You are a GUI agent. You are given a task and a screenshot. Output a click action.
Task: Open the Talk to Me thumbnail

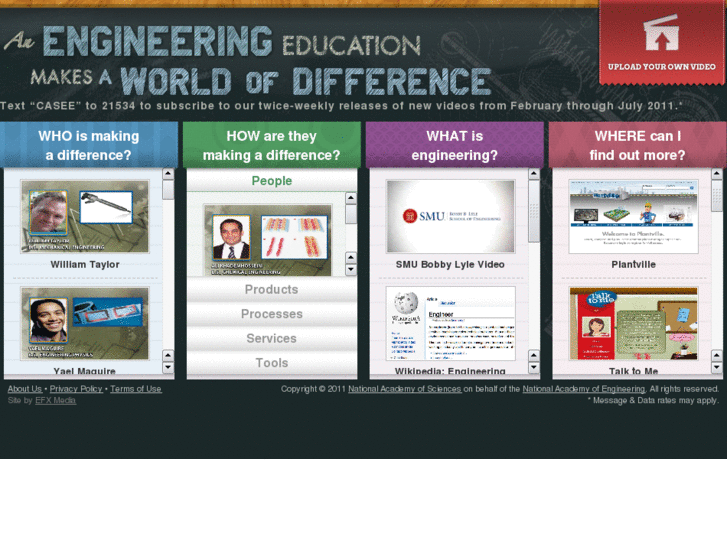tap(633, 323)
